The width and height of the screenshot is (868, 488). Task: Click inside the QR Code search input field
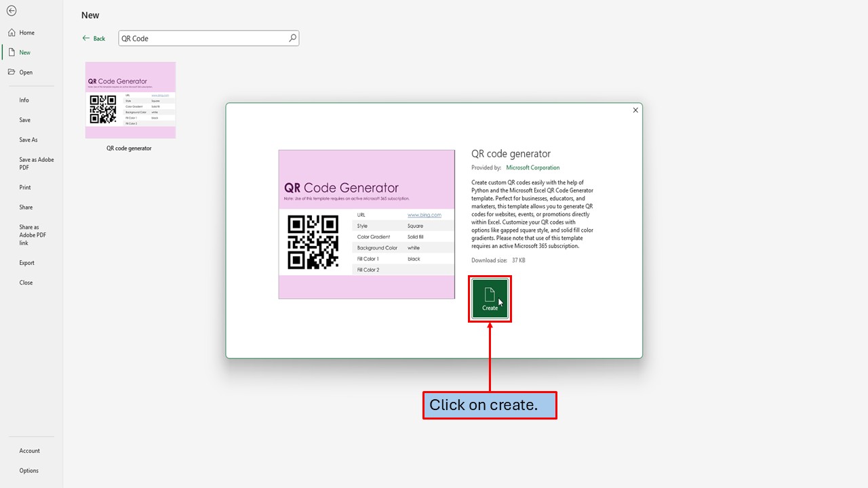click(x=197, y=38)
